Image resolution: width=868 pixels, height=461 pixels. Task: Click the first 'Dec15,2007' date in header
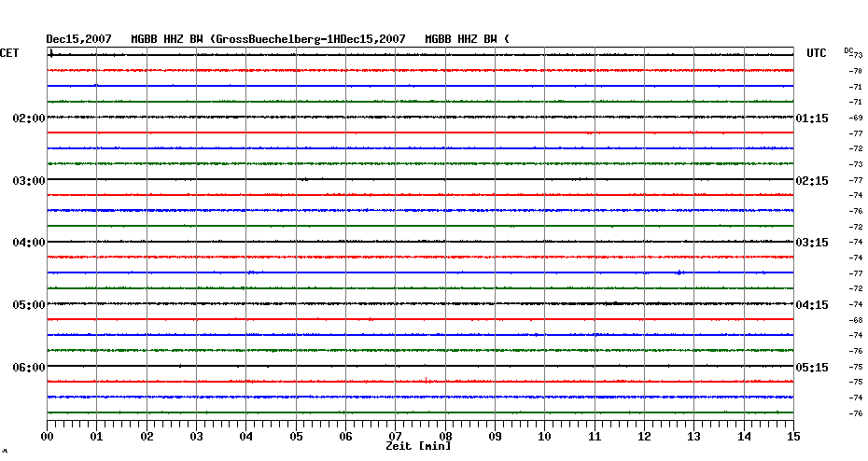(x=78, y=39)
